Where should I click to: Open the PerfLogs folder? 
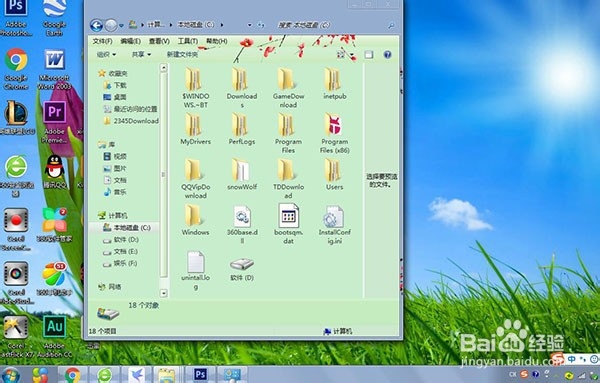(x=241, y=129)
